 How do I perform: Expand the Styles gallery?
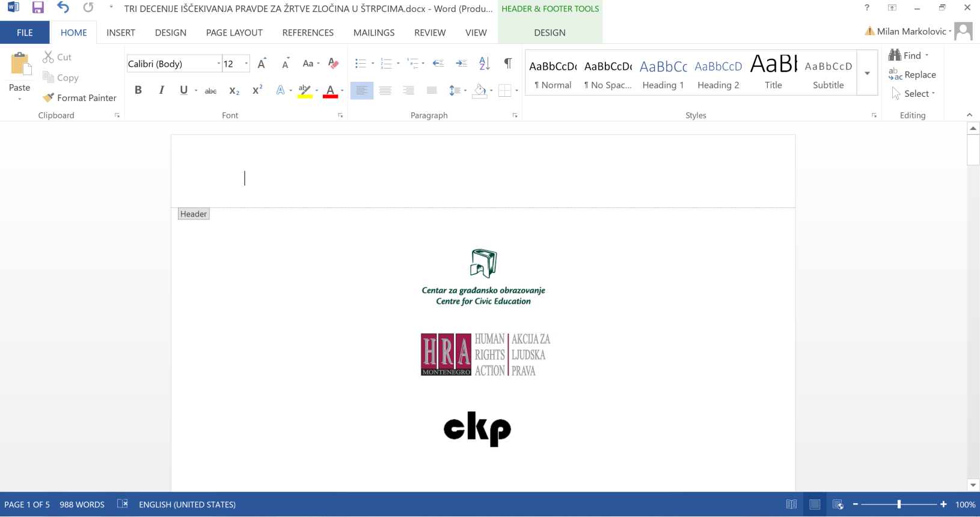pyautogui.click(x=867, y=73)
